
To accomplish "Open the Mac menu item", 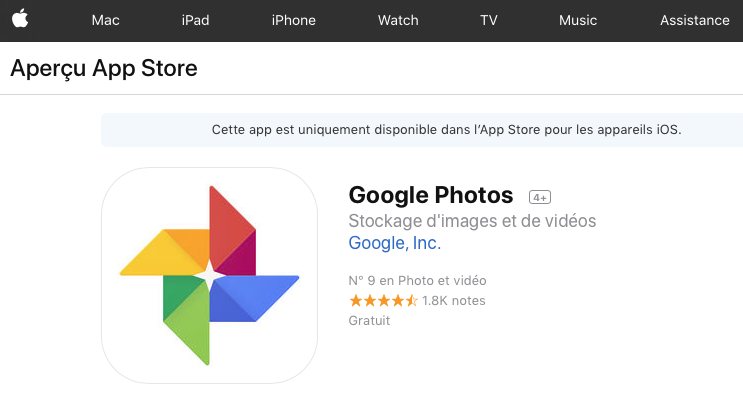I will [105, 20].
